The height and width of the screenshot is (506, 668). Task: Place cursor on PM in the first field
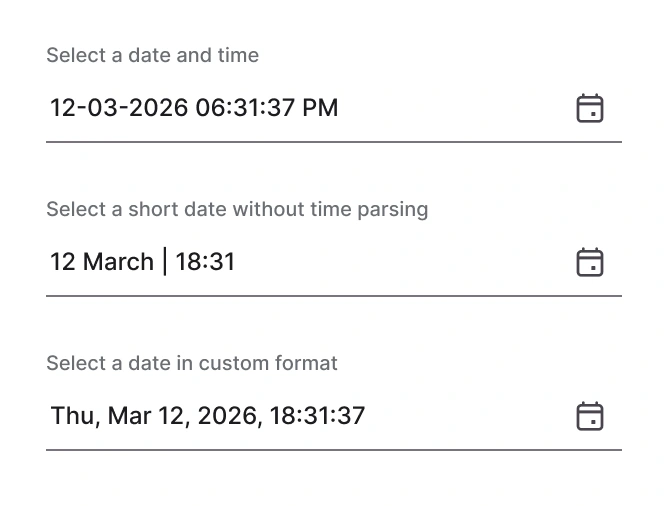[x=320, y=108]
